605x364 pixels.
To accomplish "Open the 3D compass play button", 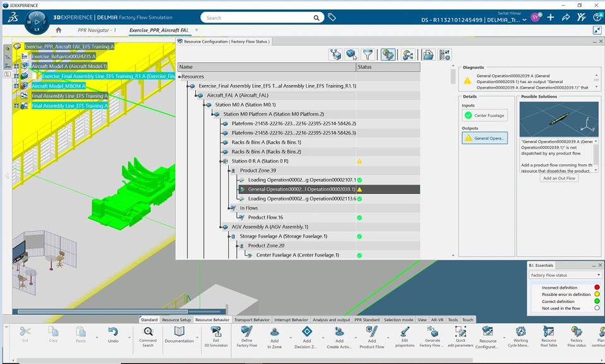I will (x=37, y=22).
